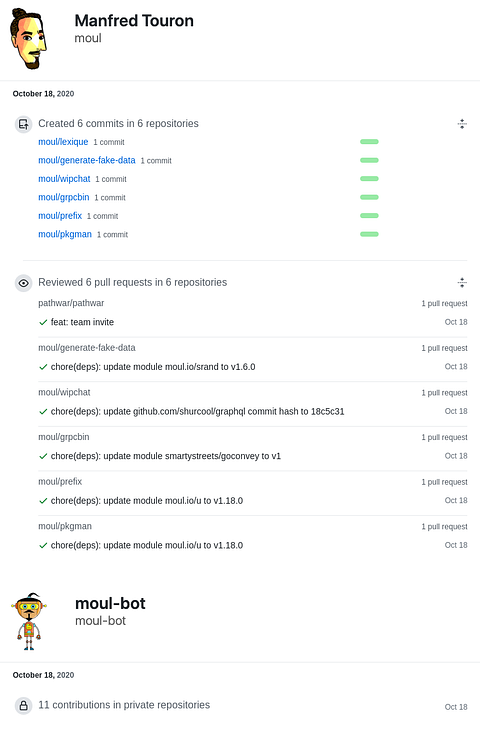The image size is (480, 743).
Task: Open the 'feat: team invite' pull request
Action: tap(82, 322)
